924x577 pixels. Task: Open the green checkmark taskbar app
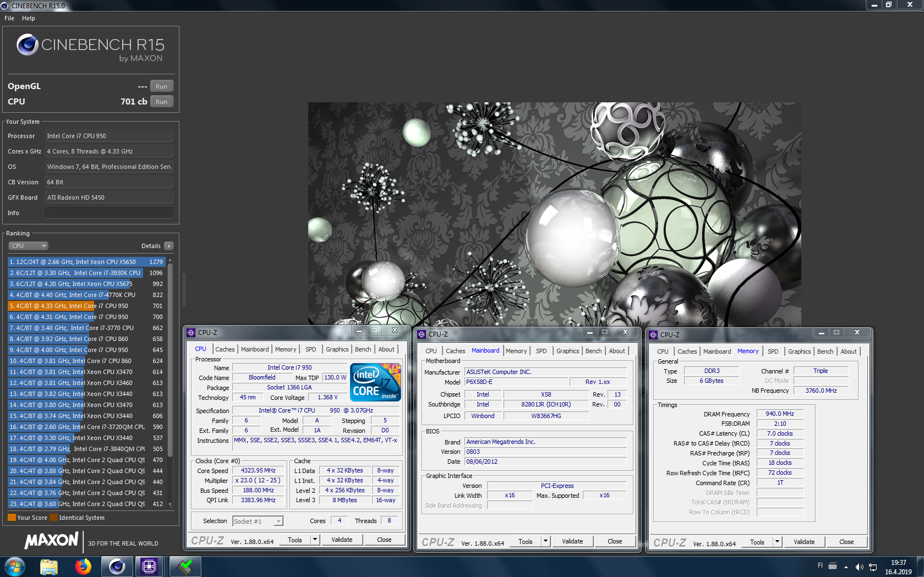(185, 567)
